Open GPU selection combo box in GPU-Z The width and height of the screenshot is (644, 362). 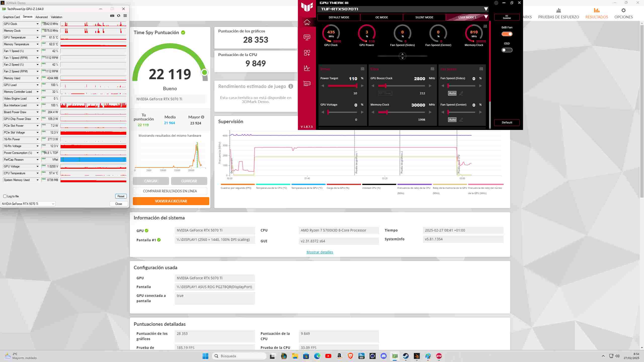[x=28, y=204]
